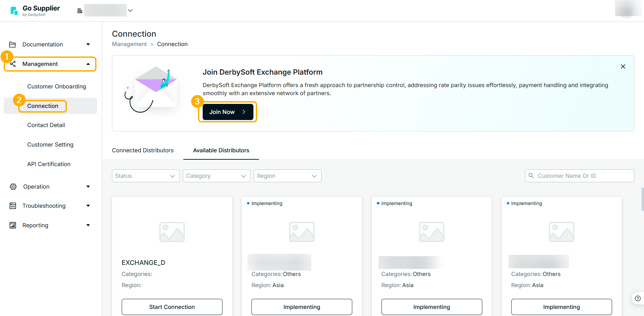
Task: Click the Connection page heading
Action: [x=134, y=34]
